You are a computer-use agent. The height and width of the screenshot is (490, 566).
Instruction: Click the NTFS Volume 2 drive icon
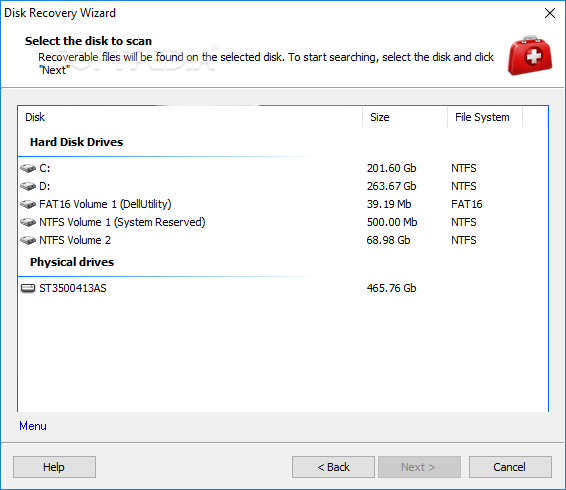tap(28, 240)
